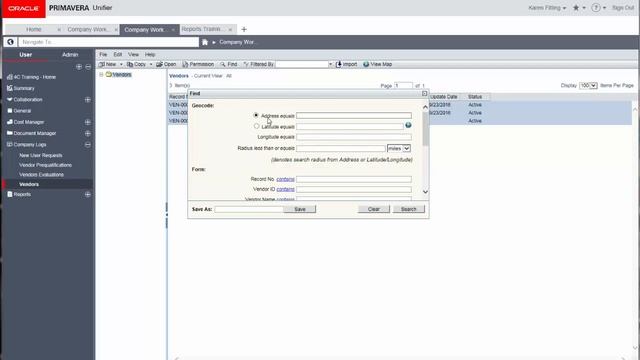
Task: Collapse the Company Logs sidebar node
Action: click(x=88, y=144)
